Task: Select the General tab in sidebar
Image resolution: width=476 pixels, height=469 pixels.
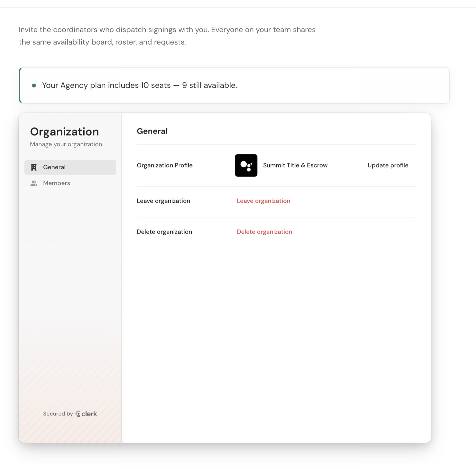Action: tap(70, 167)
